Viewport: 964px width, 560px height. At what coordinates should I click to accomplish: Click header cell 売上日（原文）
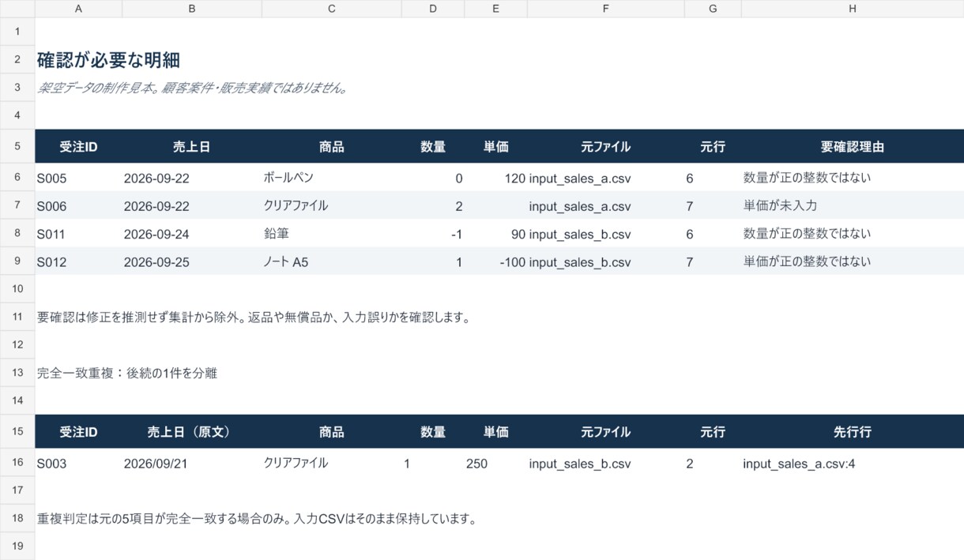[x=192, y=432]
